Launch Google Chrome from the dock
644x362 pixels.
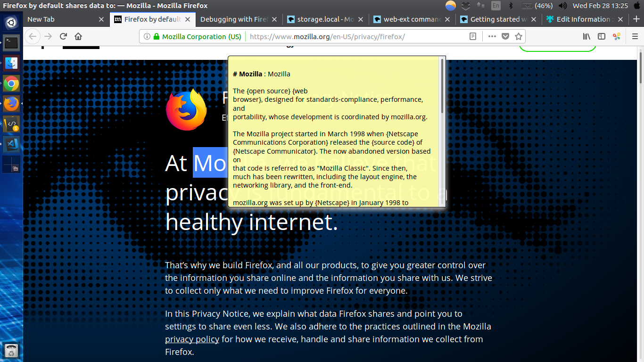coord(10,83)
